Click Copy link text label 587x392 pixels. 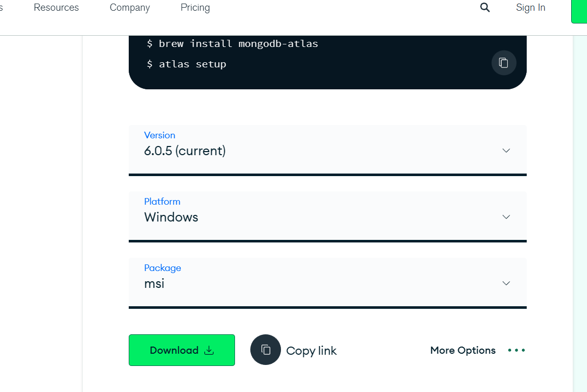click(x=311, y=350)
